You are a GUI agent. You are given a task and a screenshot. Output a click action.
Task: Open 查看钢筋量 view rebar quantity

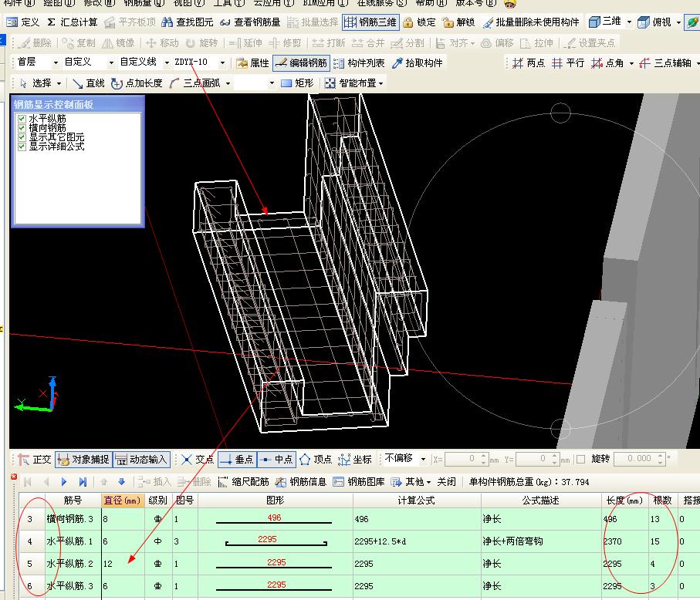pyautogui.click(x=250, y=22)
